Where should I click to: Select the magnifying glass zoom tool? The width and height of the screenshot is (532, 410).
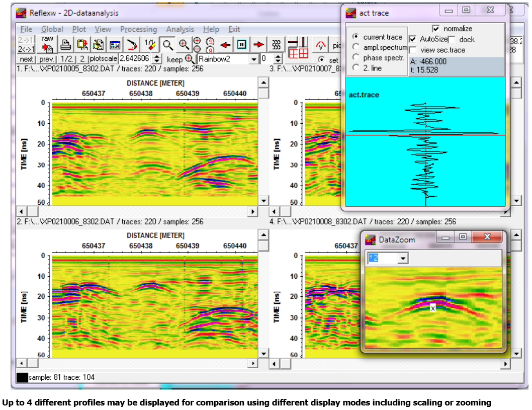tap(167, 45)
